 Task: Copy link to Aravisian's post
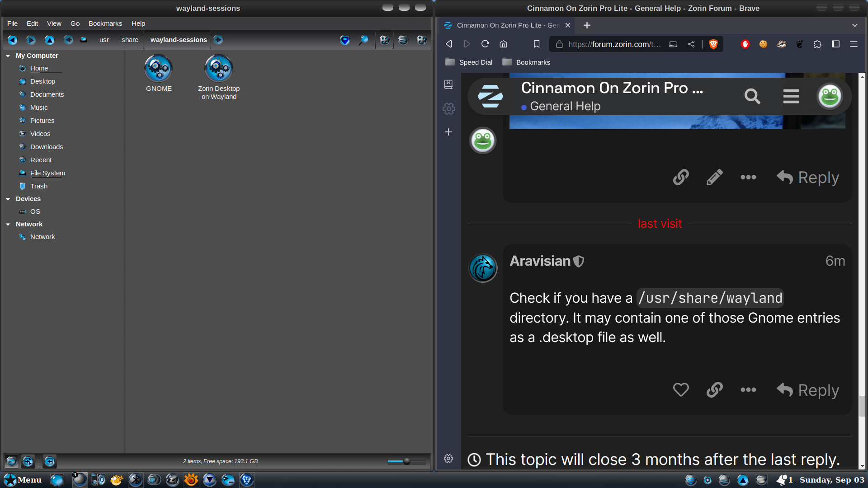714,389
